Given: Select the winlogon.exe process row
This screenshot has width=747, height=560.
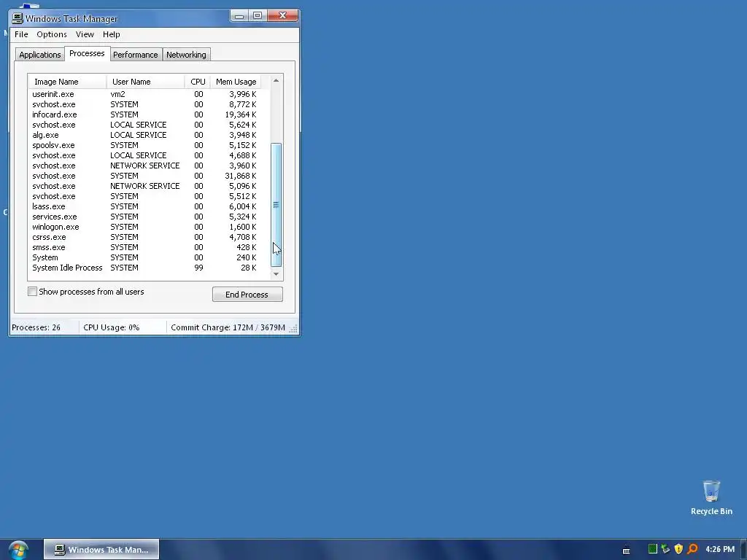Looking at the screenshot, I should click(144, 227).
